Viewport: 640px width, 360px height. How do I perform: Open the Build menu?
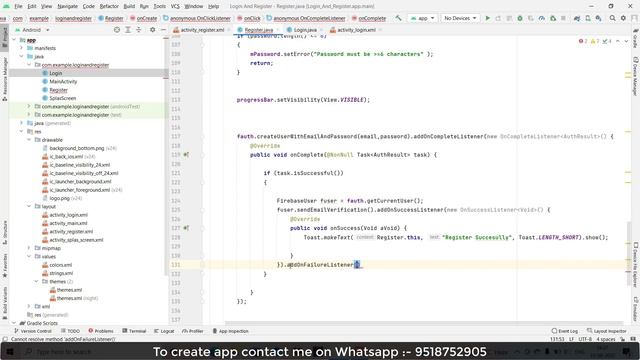click(129, 7)
